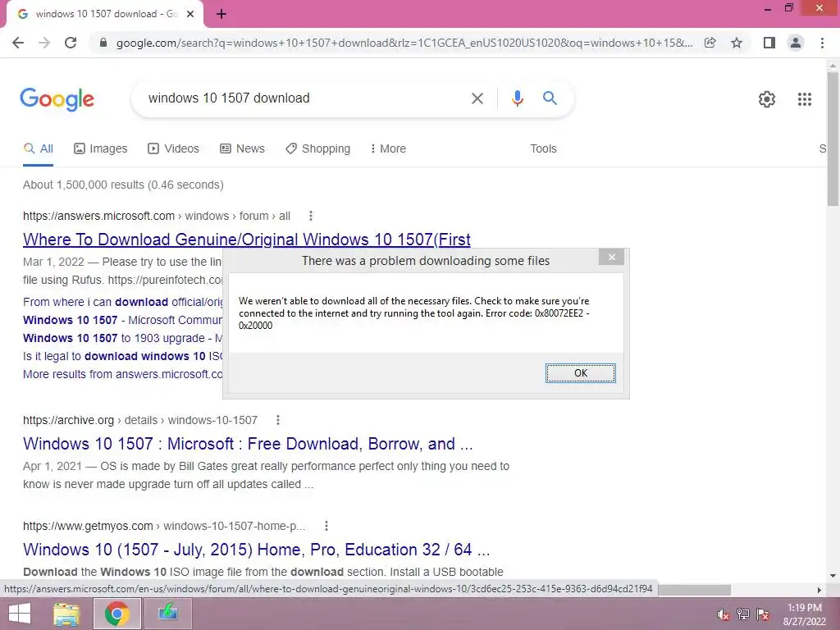Click the scroll-right arrow at page bottom

click(819, 590)
